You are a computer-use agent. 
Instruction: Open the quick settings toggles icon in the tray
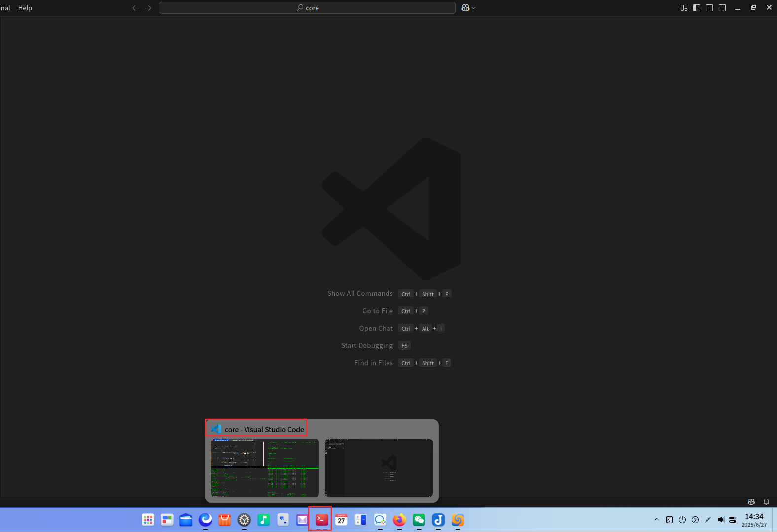coord(733,520)
